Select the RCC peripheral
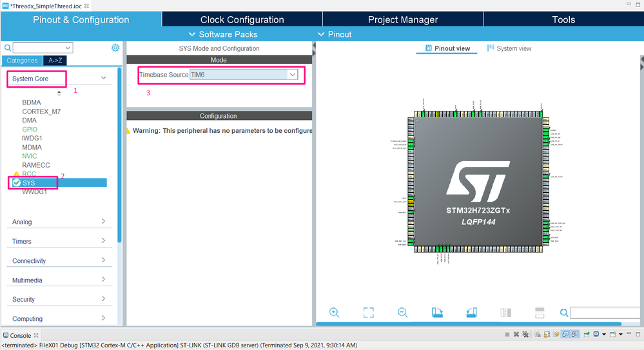Screen dimensions: 644x350 coord(29,174)
